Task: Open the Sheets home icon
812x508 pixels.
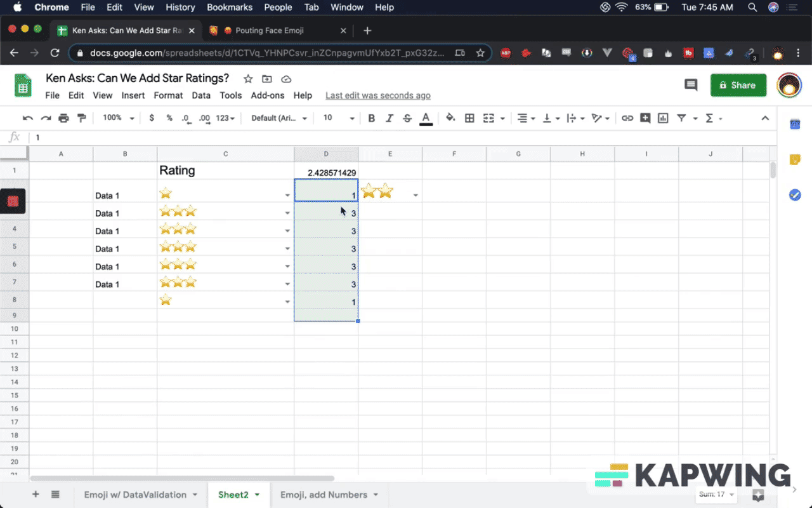Action: click(23, 86)
